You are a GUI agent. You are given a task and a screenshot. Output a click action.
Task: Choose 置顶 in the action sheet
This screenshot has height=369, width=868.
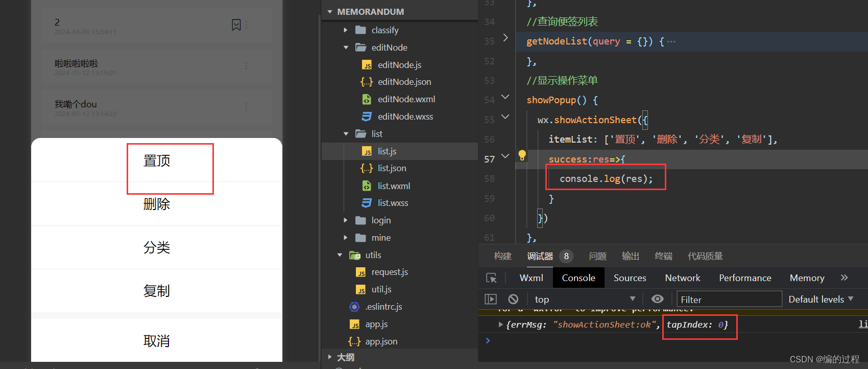157,160
